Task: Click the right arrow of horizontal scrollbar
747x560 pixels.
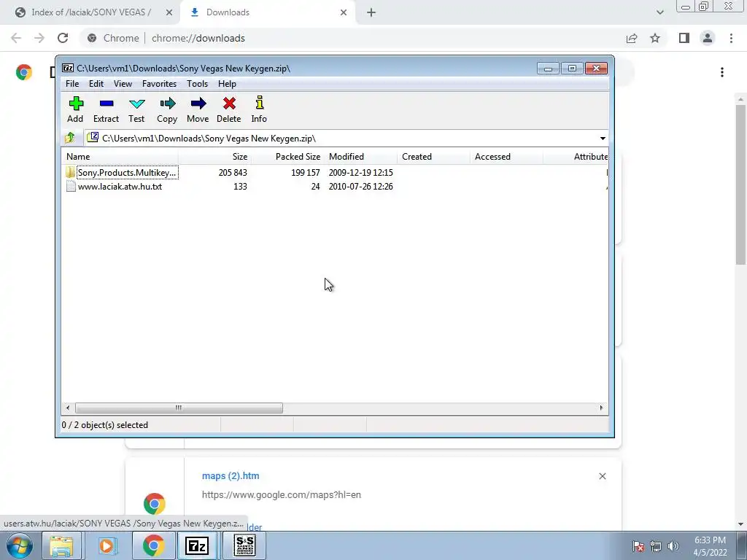Action: (x=601, y=408)
